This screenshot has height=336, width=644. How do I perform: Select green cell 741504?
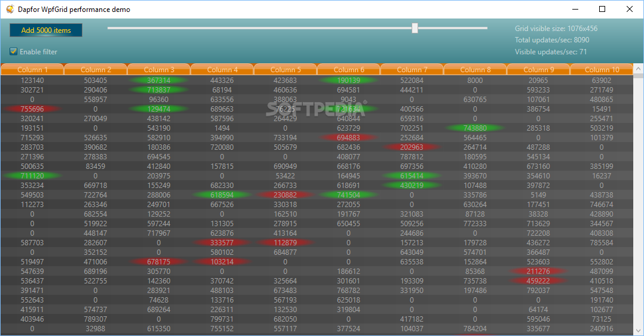coord(349,195)
